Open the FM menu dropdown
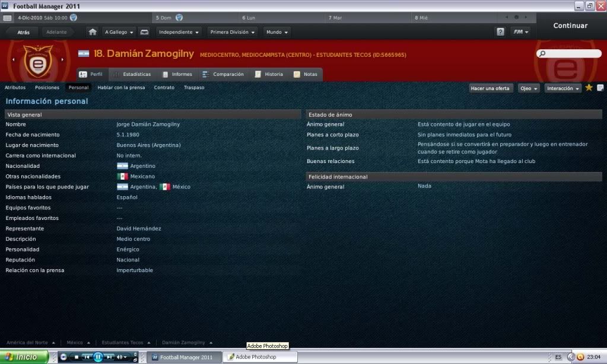 click(x=521, y=32)
